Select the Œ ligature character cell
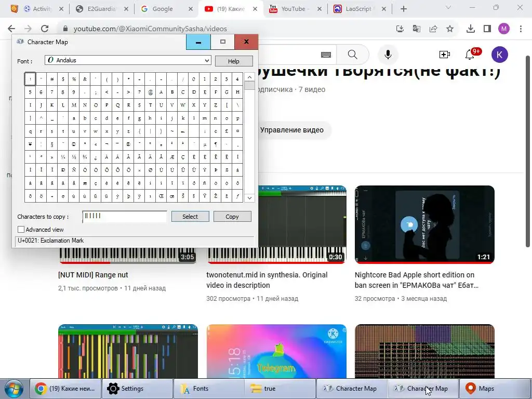The width and height of the screenshot is (532, 399). coord(161,196)
